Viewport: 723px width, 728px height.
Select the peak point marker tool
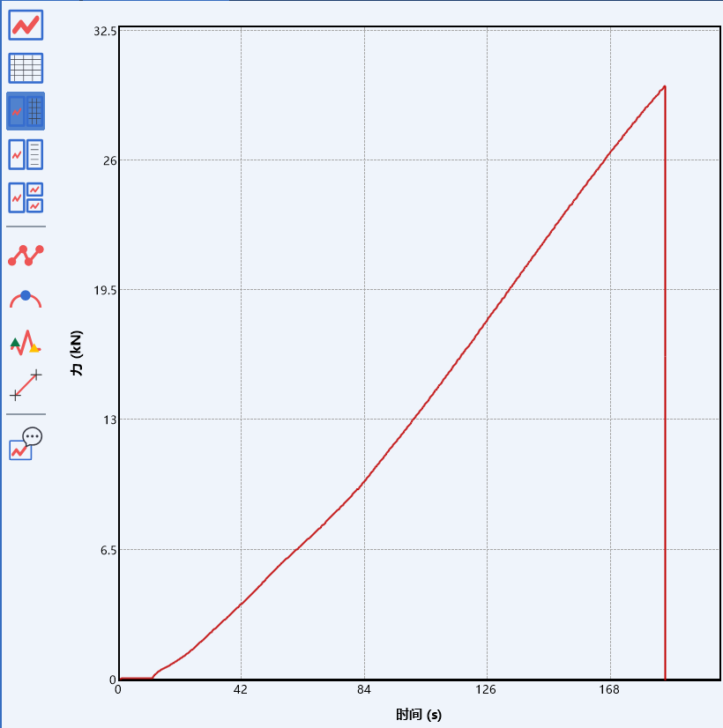tap(26, 299)
